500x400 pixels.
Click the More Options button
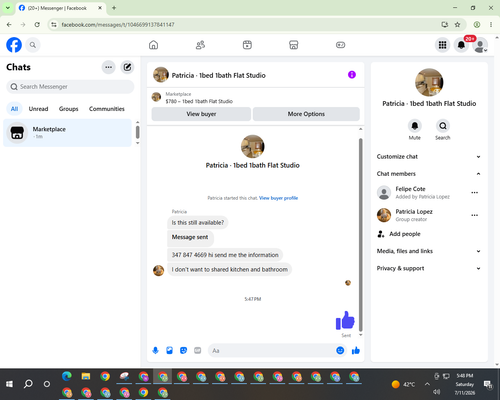[306, 114]
